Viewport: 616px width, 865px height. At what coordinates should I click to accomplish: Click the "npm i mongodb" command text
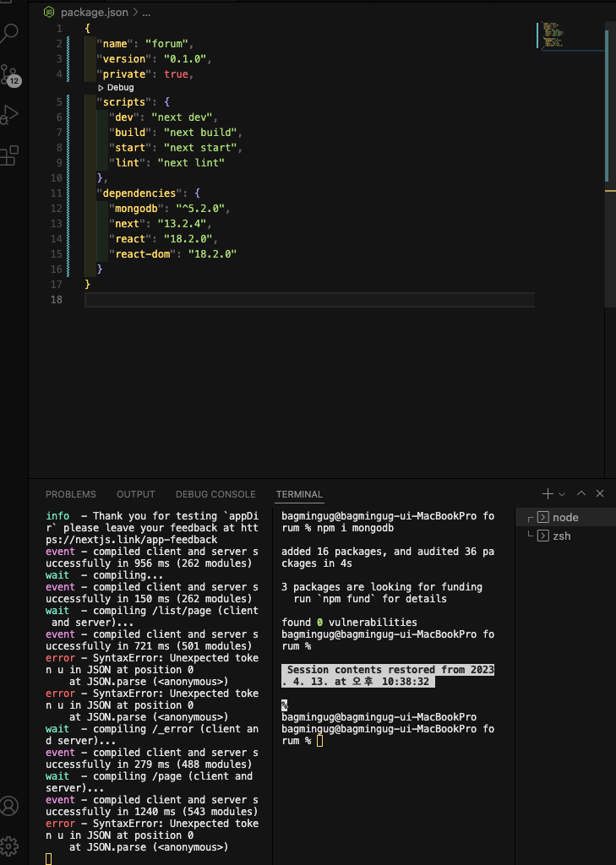356,528
